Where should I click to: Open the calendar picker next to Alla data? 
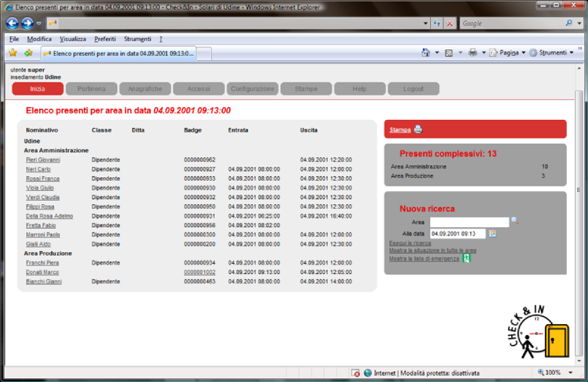pos(492,233)
